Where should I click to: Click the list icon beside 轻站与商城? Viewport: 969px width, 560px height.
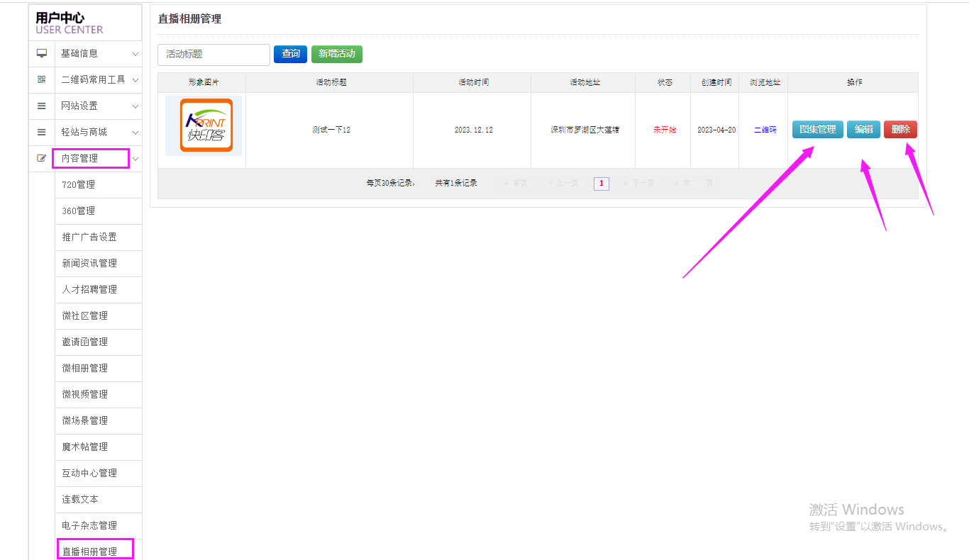(42, 132)
